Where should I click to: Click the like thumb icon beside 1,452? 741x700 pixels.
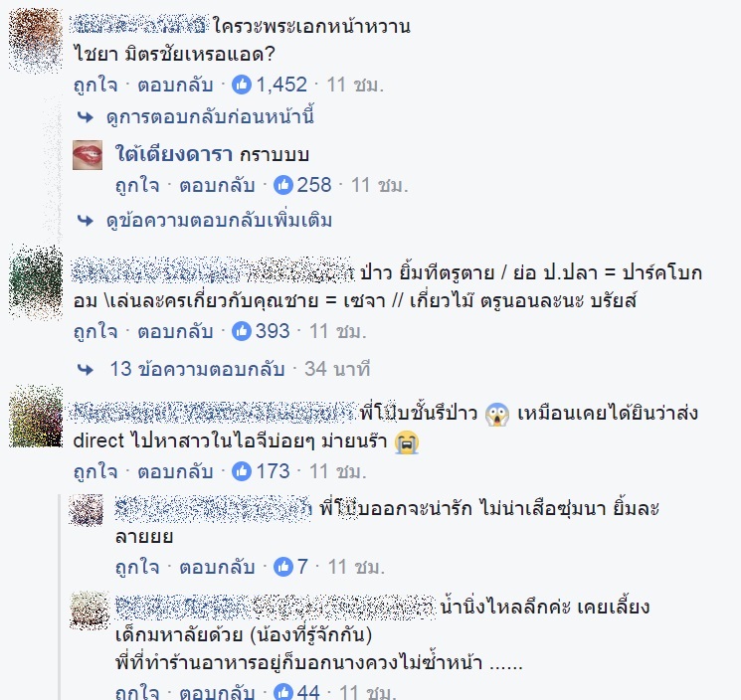click(242, 86)
